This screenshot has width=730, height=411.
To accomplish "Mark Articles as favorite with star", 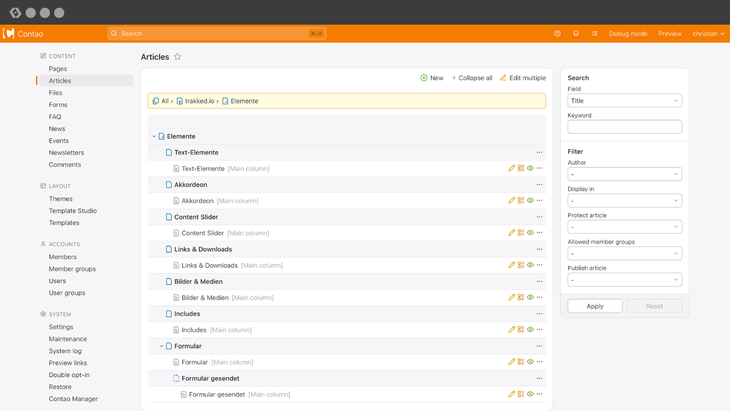I will click(x=178, y=57).
